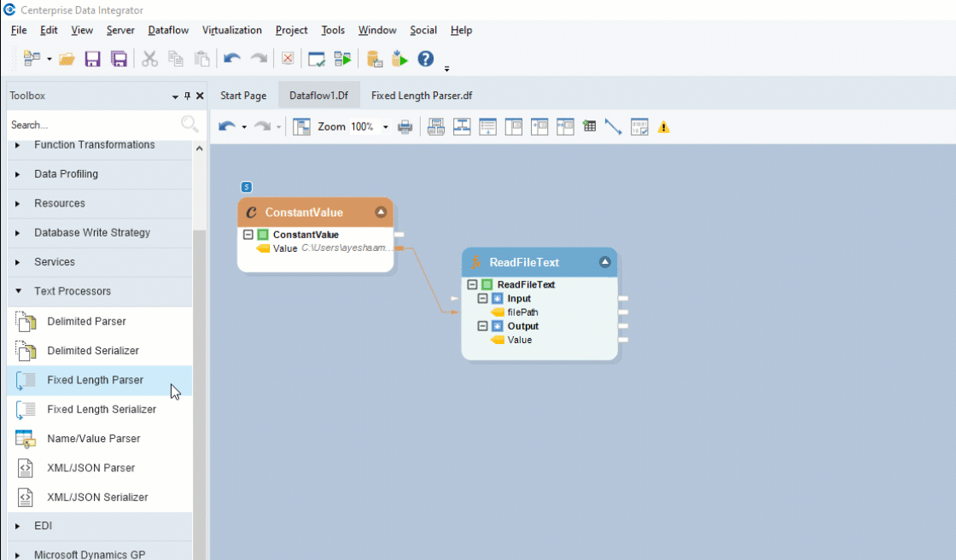Click the yellow warning triangle icon
The image size is (956, 560).
point(664,127)
